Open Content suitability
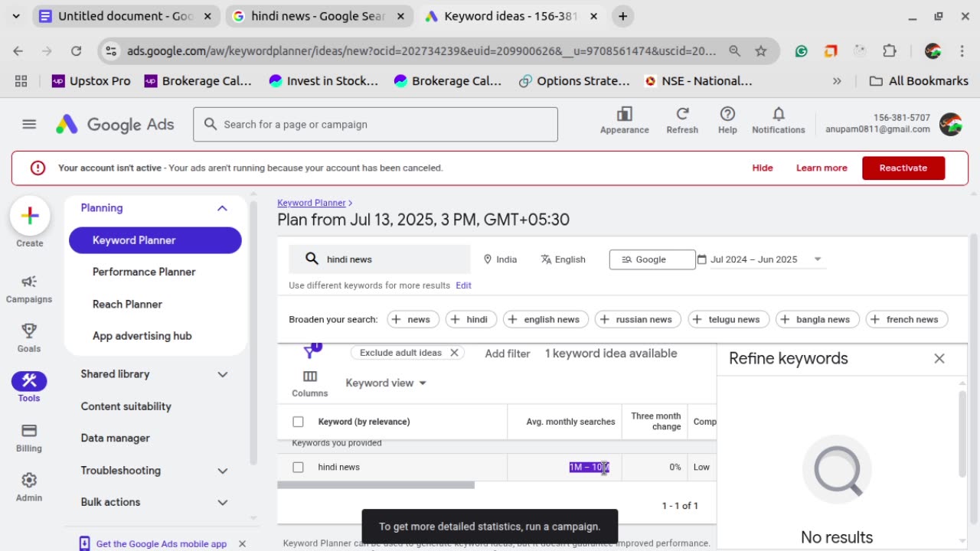The width and height of the screenshot is (980, 551). 126,406
